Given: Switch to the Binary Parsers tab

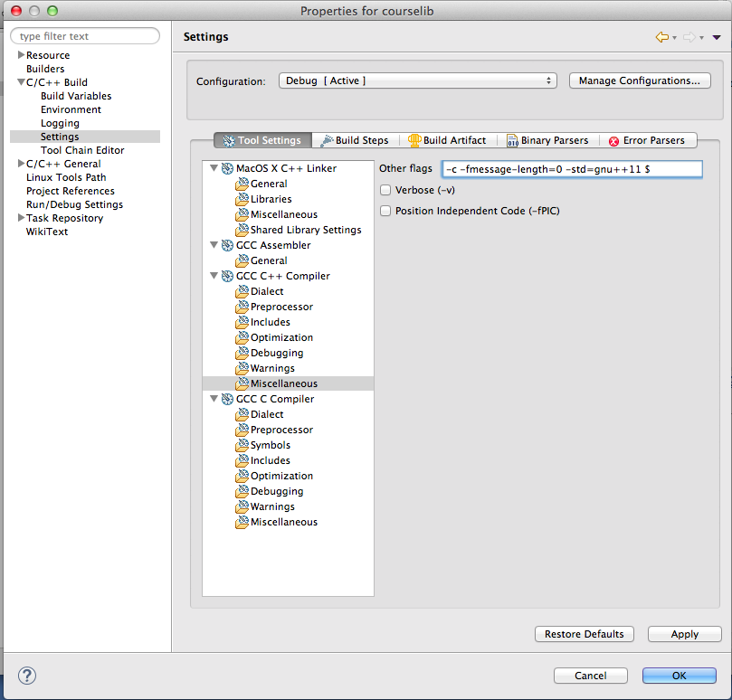Looking at the screenshot, I should pyautogui.click(x=548, y=139).
